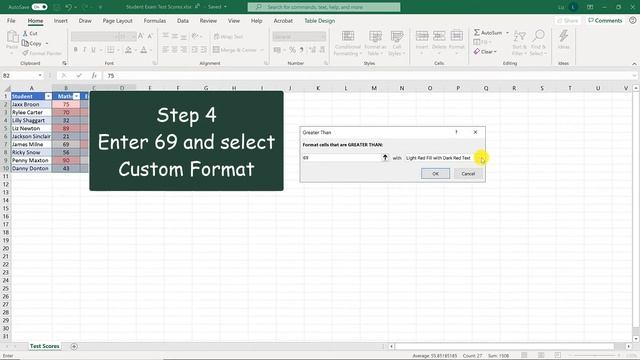This screenshot has width=640, height=360.
Task: Click the Insert cells icon
Action: tap(422, 37)
